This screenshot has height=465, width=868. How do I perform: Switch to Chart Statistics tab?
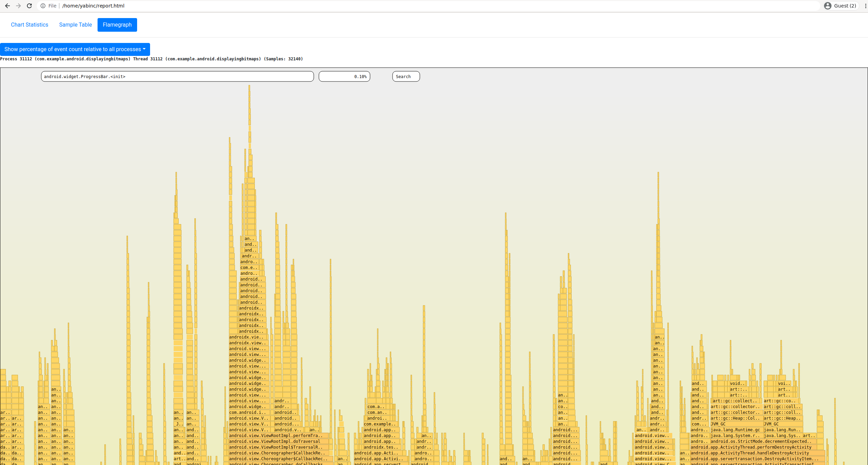point(29,25)
